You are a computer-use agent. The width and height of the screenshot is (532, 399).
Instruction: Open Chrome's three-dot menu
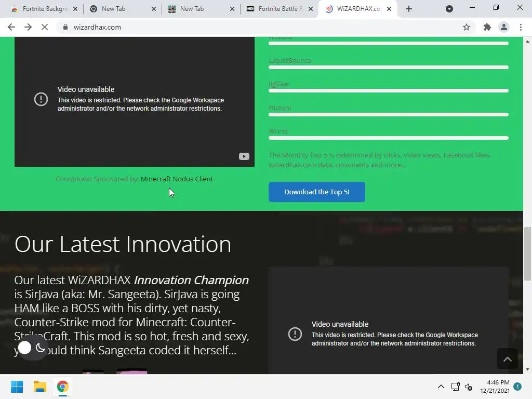click(x=521, y=27)
